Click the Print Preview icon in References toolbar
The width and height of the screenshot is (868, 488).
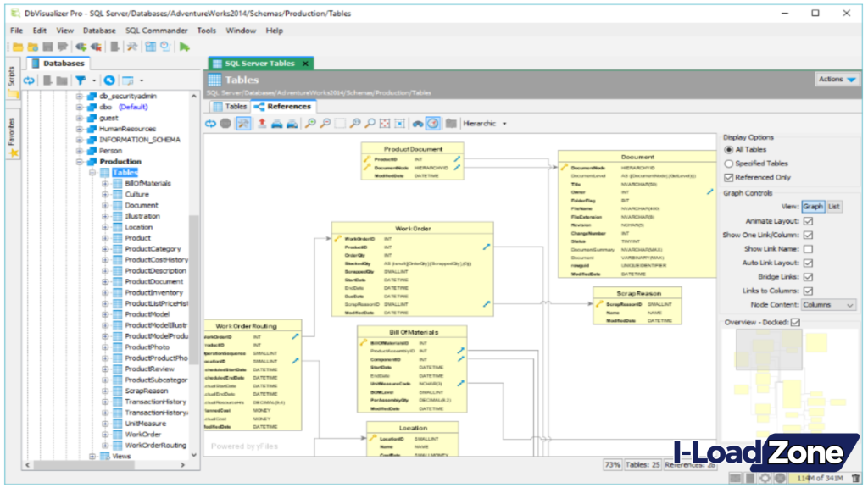click(x=292, y=124)
